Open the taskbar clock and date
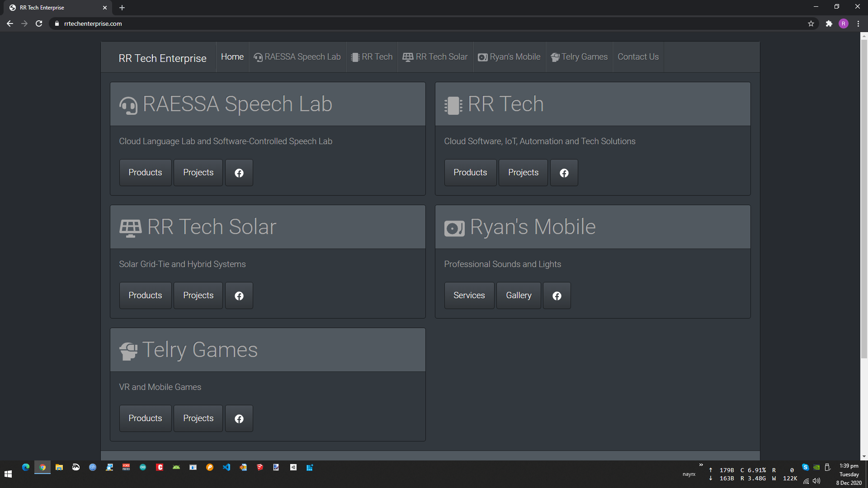868x488 pixels. point(849,474)
